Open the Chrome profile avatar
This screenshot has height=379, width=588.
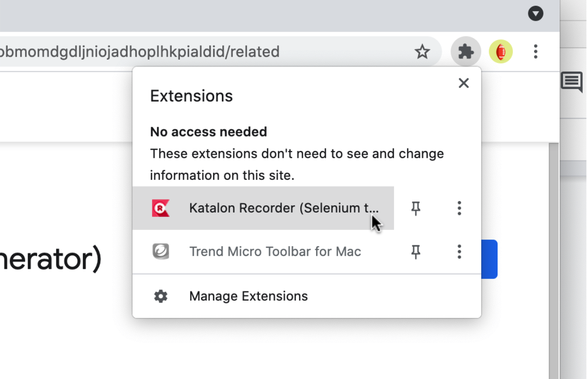pyautogui.click(x=500, y=51)
